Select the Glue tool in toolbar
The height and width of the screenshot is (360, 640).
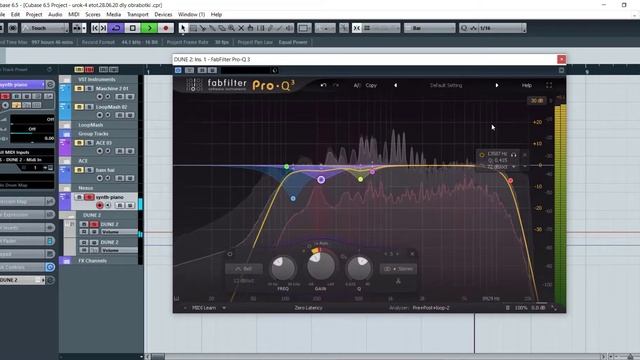click(x=212, y=28)
